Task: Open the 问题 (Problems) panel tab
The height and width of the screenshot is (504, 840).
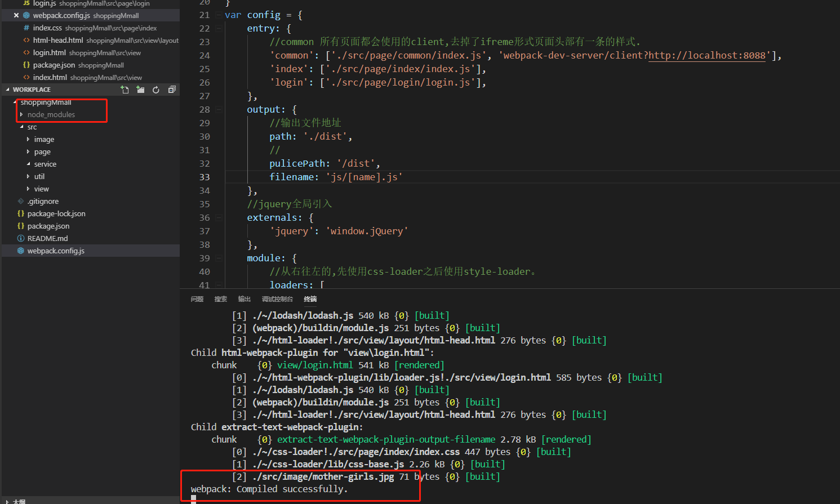Action: tap(197, 299)
